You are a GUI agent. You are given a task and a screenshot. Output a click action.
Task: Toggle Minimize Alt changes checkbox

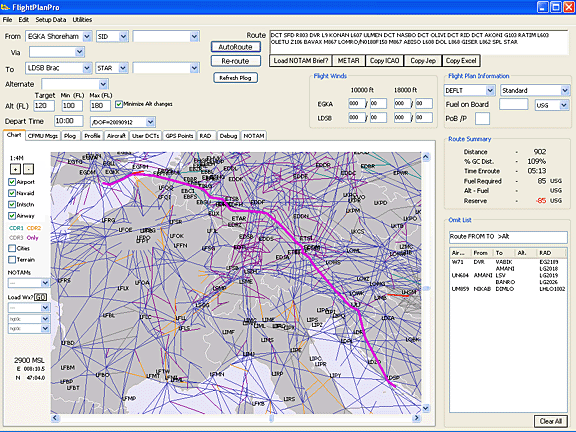coord(119,104)
